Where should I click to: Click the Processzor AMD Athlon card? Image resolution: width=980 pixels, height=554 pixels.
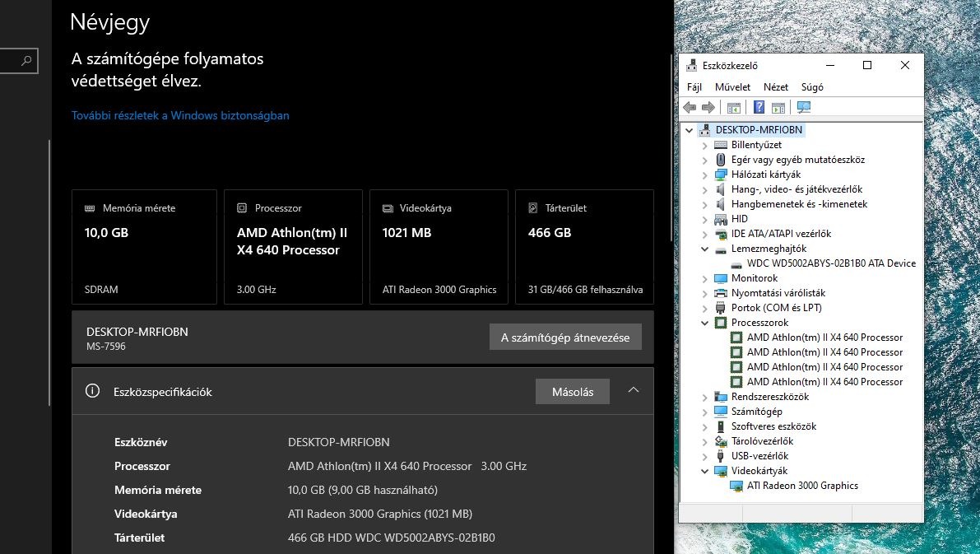click(x=293, y=247)
